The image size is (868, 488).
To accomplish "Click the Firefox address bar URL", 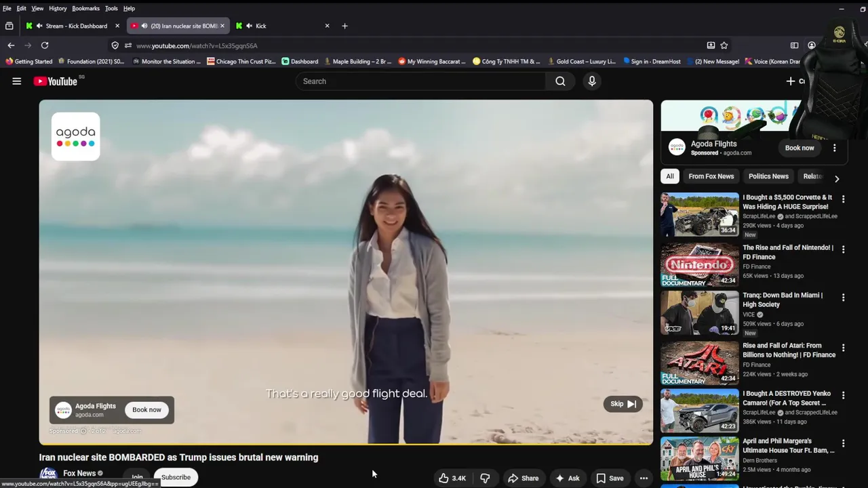I will [197, 45].
